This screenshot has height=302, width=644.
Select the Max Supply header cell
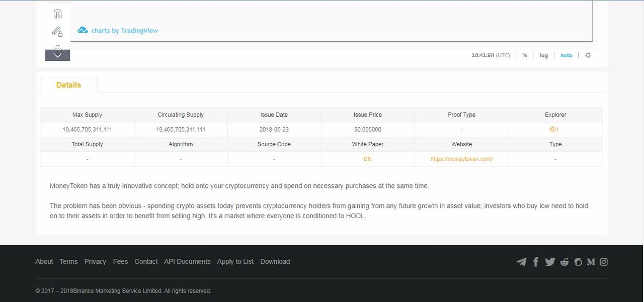(x=87, y=115)
